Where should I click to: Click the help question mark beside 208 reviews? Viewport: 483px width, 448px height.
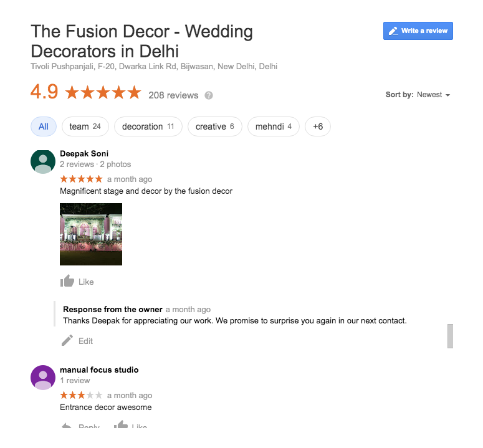coord(209,95)
